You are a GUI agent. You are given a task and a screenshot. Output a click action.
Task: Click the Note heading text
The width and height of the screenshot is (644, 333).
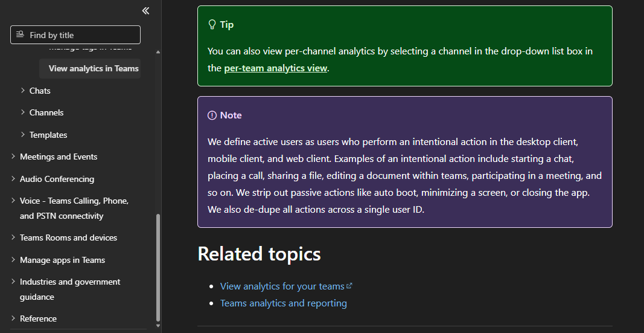(x=231, y=115)
